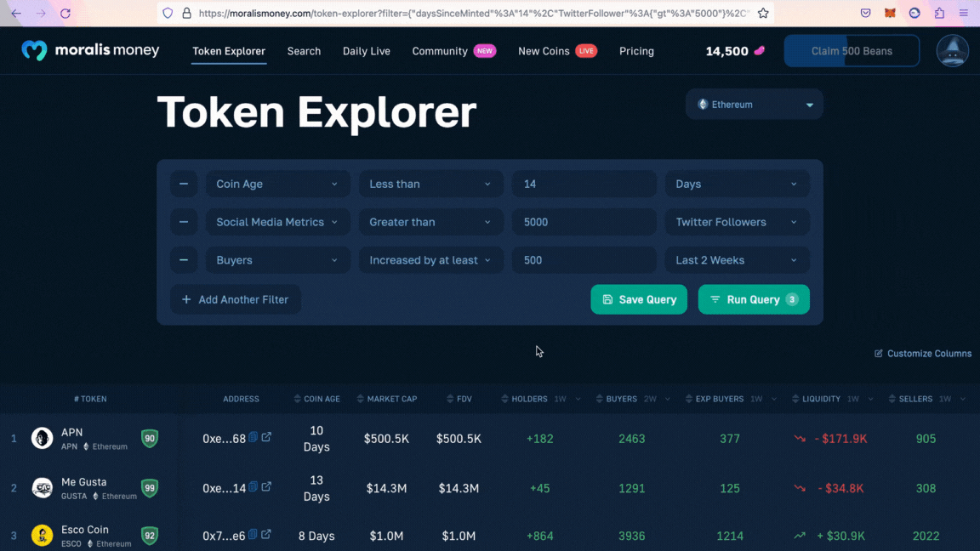This screenshot has height=551, width=980.
Task: Click the 14,500 beans balance
Action: tap(735, 51)
